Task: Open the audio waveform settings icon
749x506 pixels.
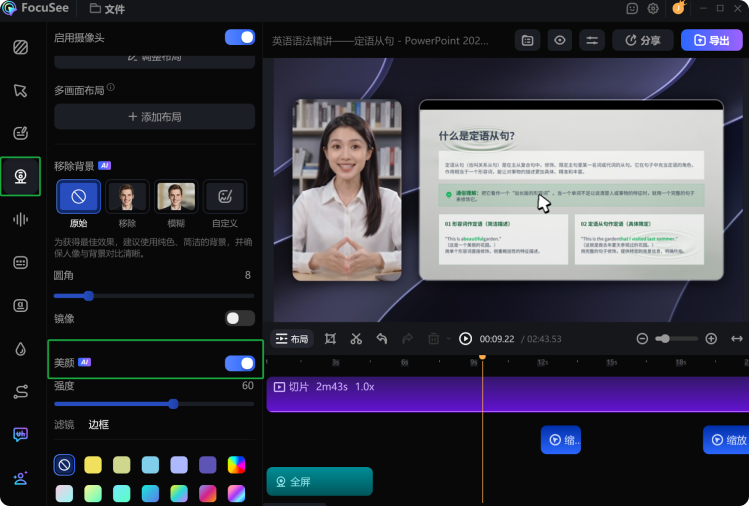Action: (x=20, y=219)
